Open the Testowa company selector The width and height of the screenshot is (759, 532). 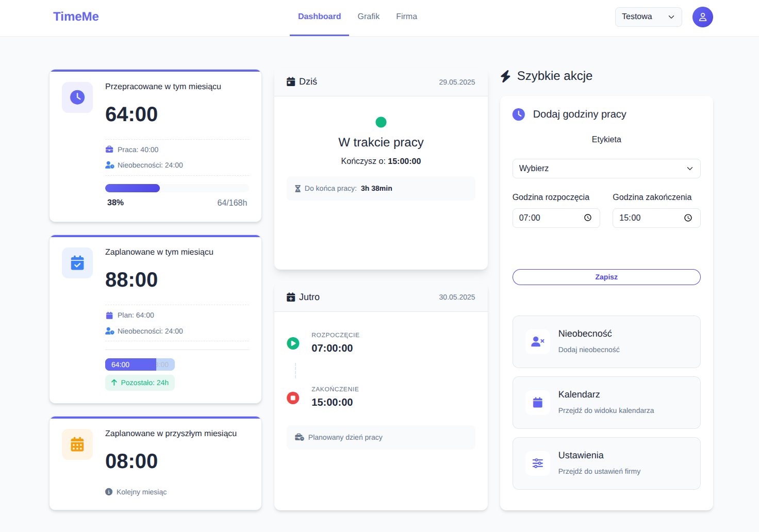point(648,16)
